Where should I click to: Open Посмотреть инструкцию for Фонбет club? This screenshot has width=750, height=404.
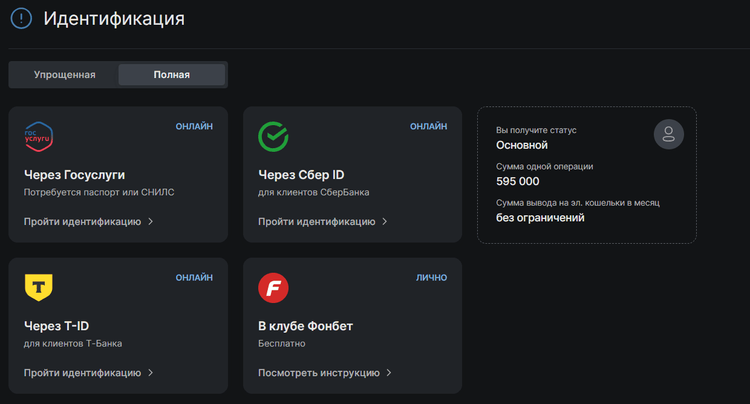(319, 372)
